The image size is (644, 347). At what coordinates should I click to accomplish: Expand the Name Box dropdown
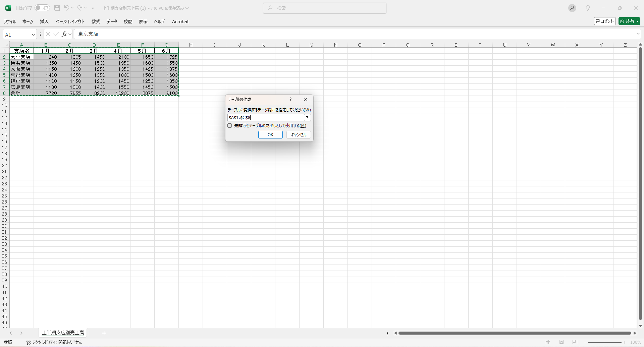[33, 35]
